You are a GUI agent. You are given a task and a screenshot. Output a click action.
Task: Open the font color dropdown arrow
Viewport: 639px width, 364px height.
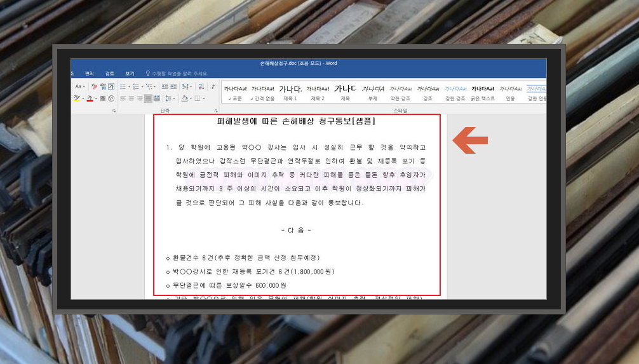pos(96,98)
